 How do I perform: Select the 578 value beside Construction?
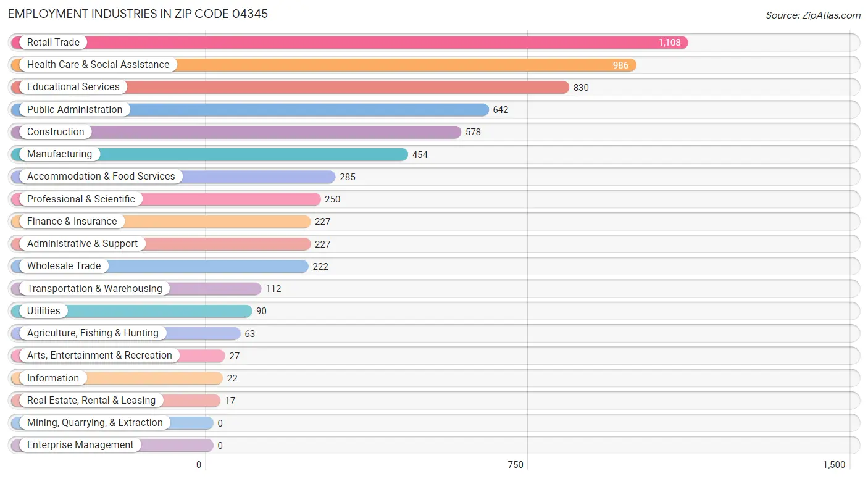(473, 132)
